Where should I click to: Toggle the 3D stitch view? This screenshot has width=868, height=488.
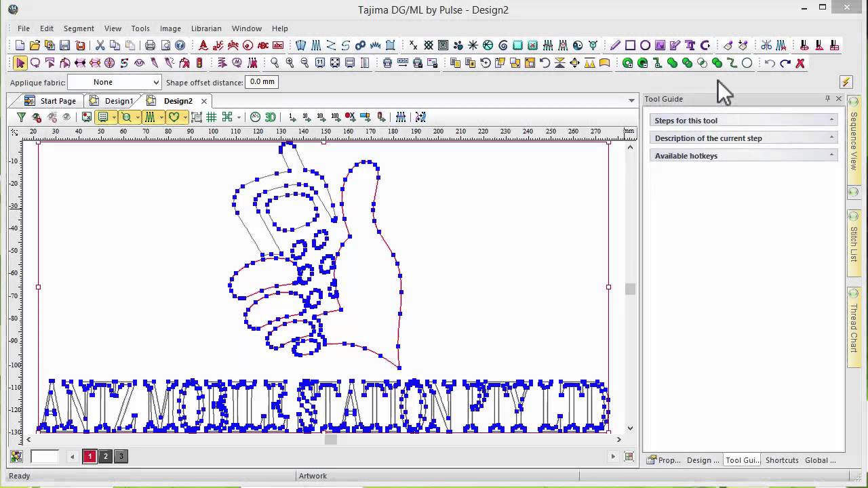click(x=271, y=117)
